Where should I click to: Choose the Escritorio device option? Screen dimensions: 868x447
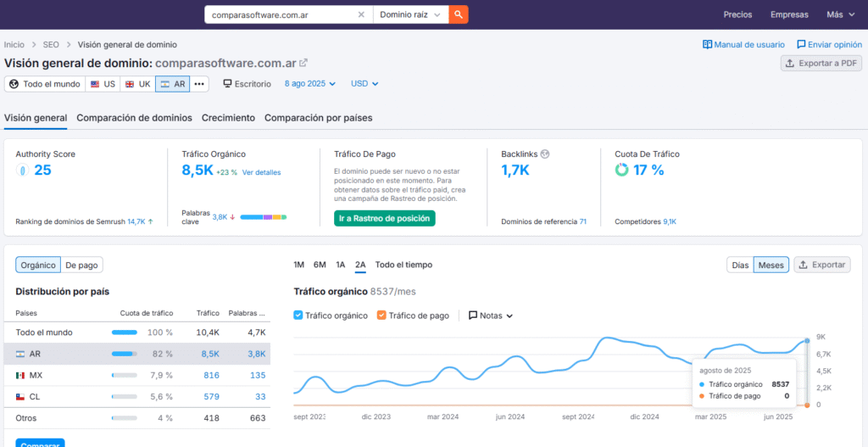coord(247,84)
